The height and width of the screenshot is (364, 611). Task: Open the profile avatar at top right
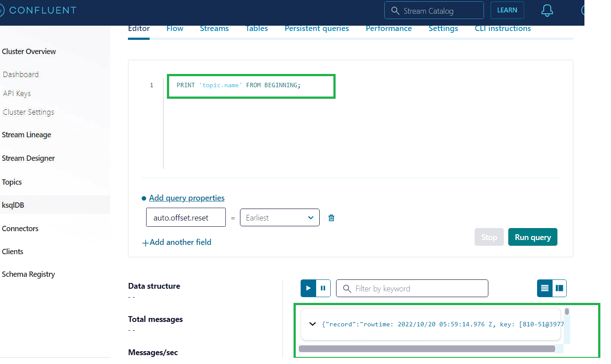click(584, 10)
